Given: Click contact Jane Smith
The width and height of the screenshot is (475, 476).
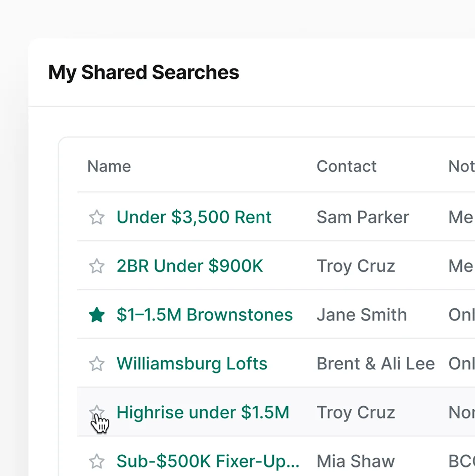Looking at the screenshot, I should [x=361, y=315].
